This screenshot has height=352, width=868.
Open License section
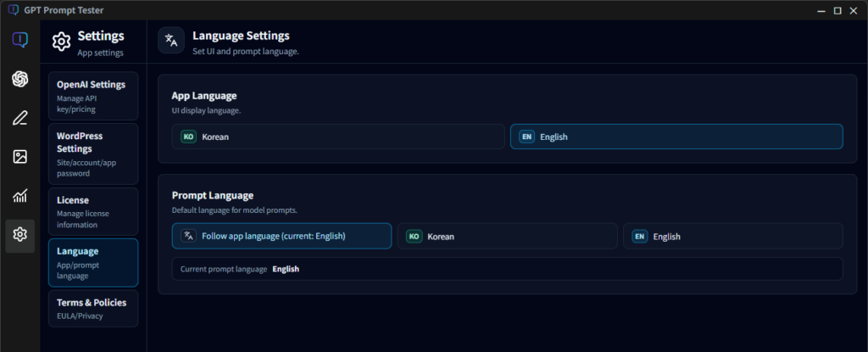pos(93,212)
